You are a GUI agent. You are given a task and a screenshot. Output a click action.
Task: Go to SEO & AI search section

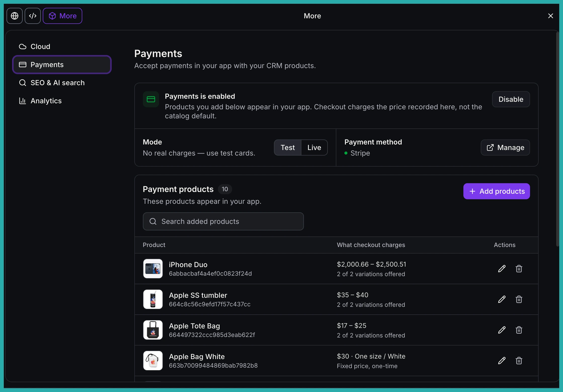[x=62, y=83]
